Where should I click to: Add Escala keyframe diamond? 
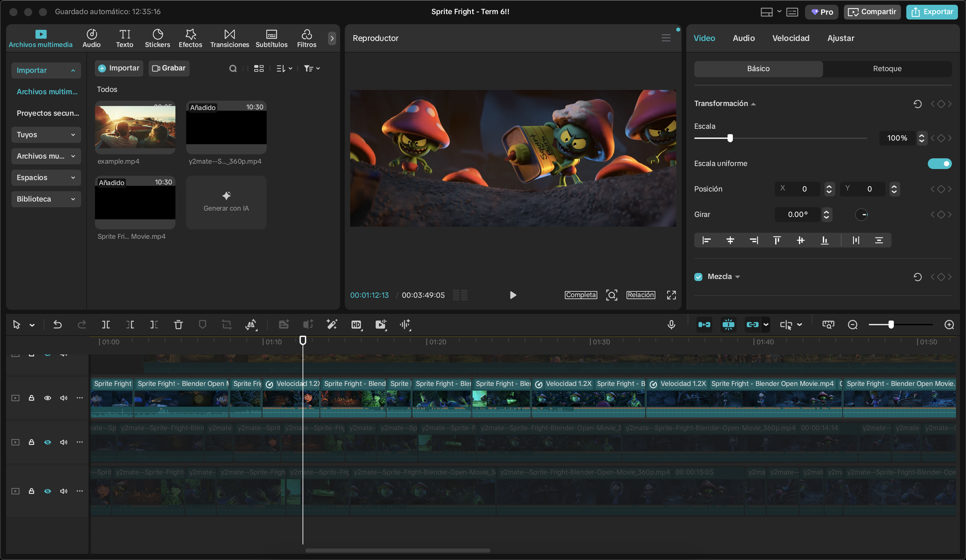(941, 138)
